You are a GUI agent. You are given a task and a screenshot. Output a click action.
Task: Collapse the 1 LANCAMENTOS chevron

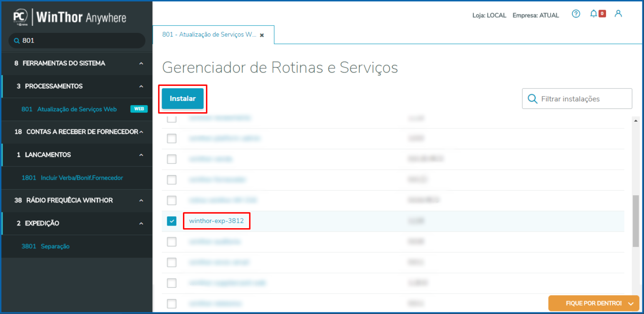(141, 155)
